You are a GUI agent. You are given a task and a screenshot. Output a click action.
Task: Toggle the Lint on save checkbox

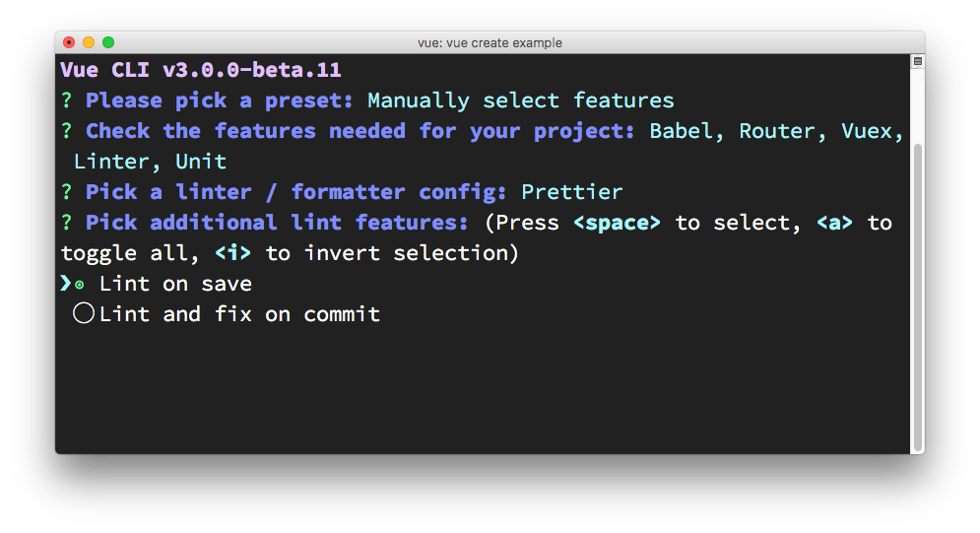pos(80,285)
